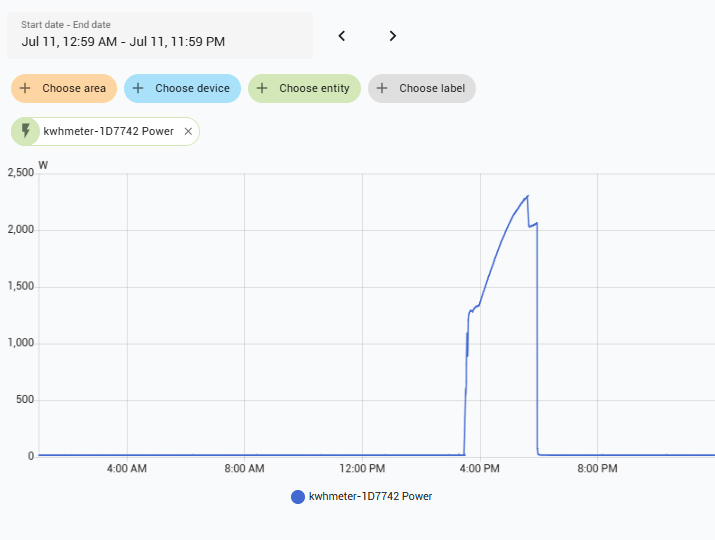Click the Choose label chip
715x540 pixels.
click(x=422, y=88)
